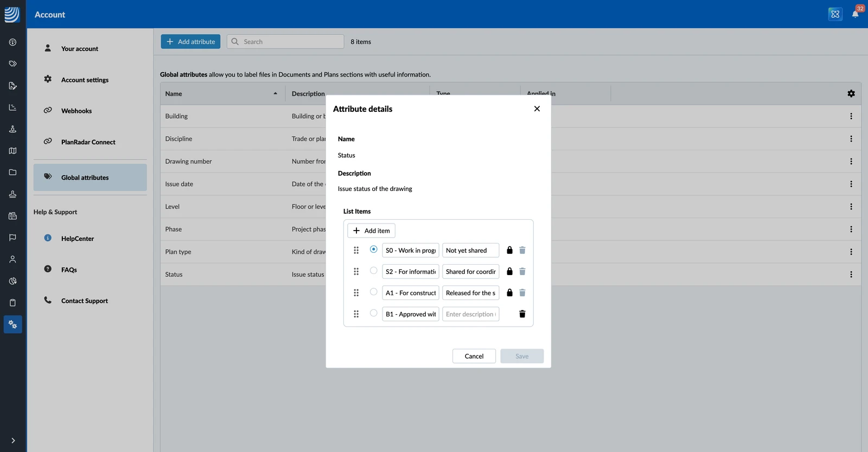Click the tickets tag icon in sidebar
The height and width of the screenshot is (452, 868).
click(x=12, y=63)
